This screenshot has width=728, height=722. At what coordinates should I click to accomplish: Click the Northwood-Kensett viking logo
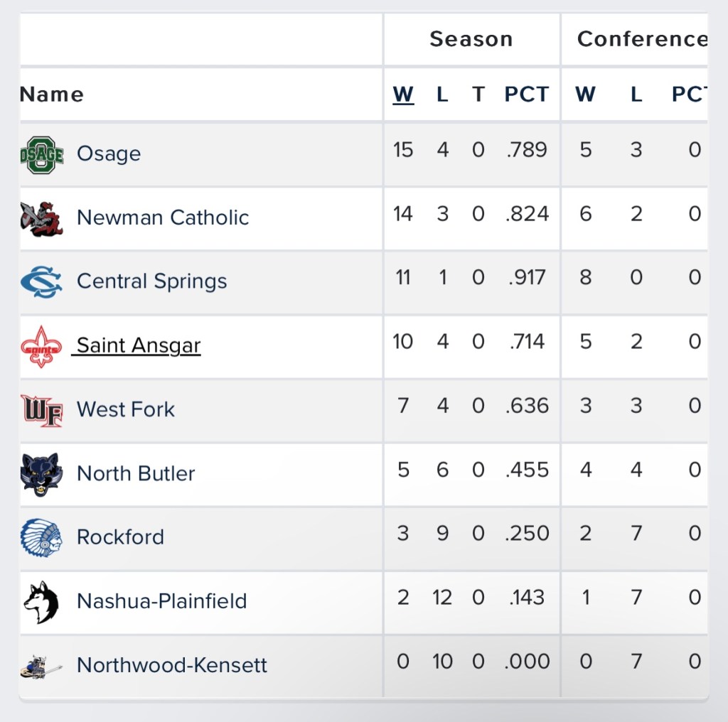(x=42, y=666)
